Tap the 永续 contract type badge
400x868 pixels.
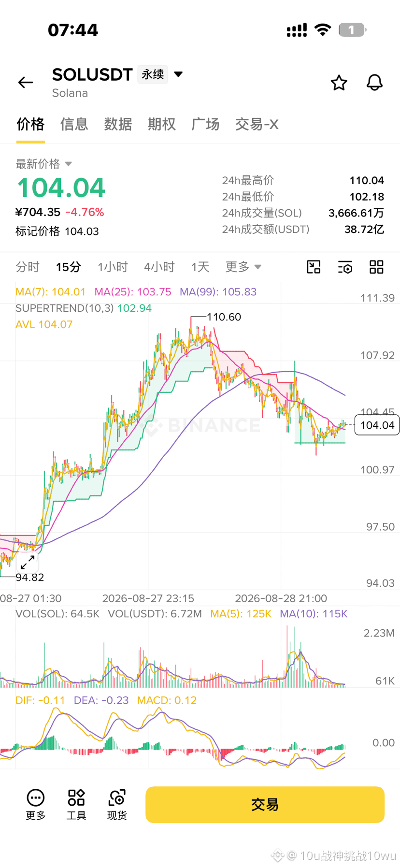point(153,74)
